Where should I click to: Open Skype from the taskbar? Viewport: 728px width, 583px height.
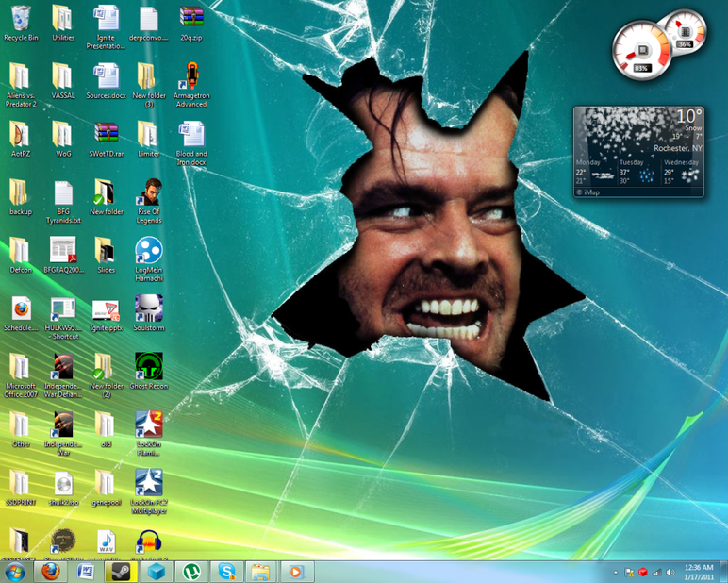click(225, 572)
